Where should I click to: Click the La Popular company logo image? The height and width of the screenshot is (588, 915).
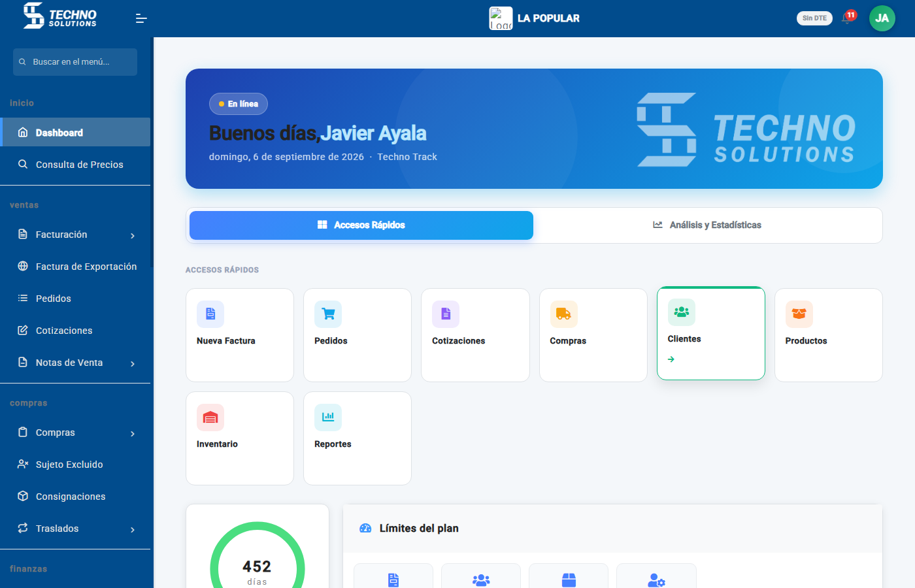501,18
